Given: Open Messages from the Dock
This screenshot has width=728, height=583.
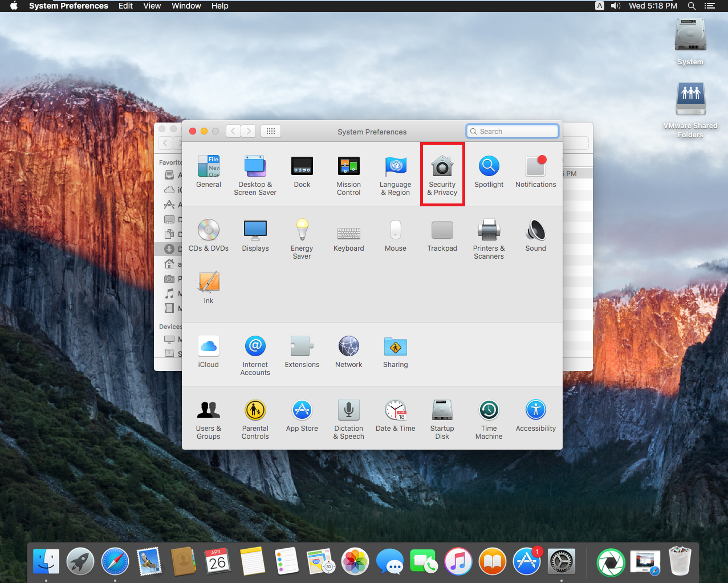Looking at the screenshot, I should [390, 562].
